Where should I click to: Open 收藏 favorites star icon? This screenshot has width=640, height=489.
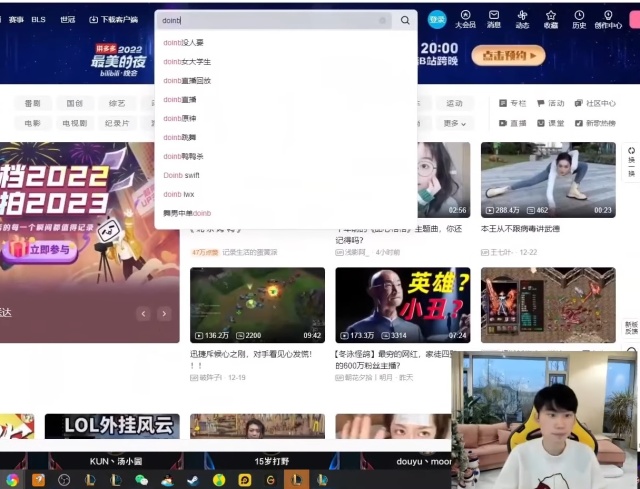[x=551, y=19]
